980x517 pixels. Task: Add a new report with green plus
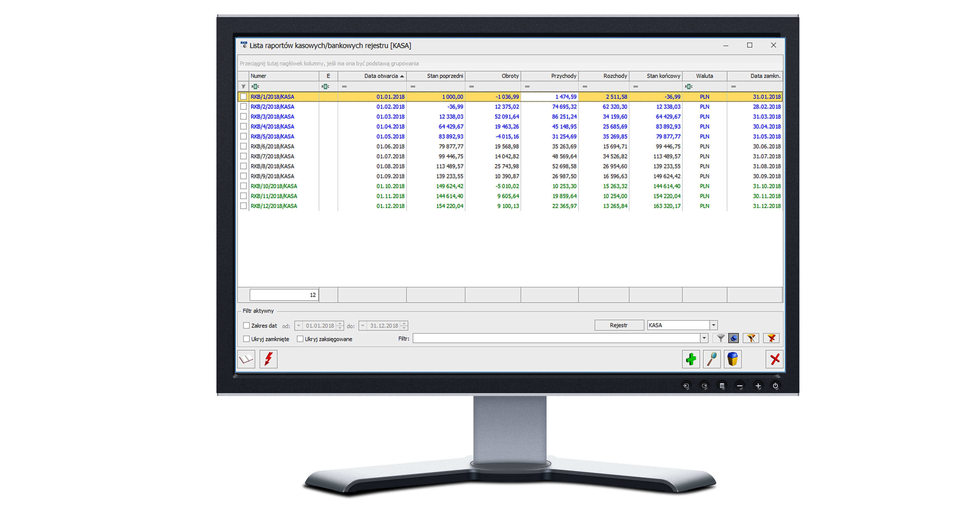click(x=691, y=359)
